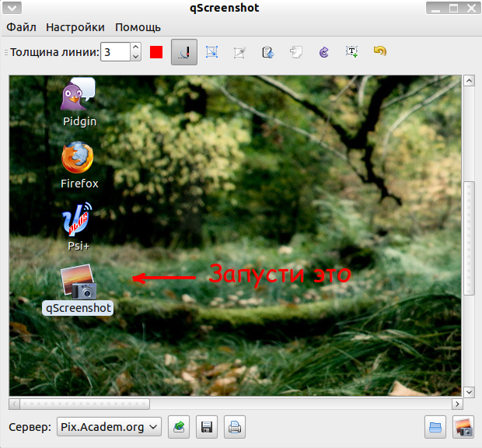Screen dimensions: 482x448
Task: Select the insert text tool
Action: (351, 52)
